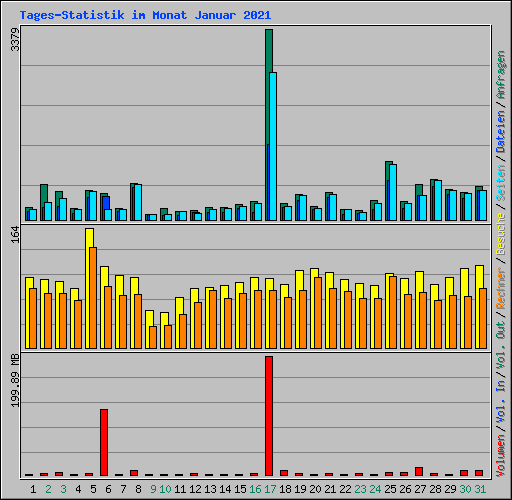This screenshot has height=500, width=512.
Task: Click the Volumen legend label
Action: (x=501, y=456)
